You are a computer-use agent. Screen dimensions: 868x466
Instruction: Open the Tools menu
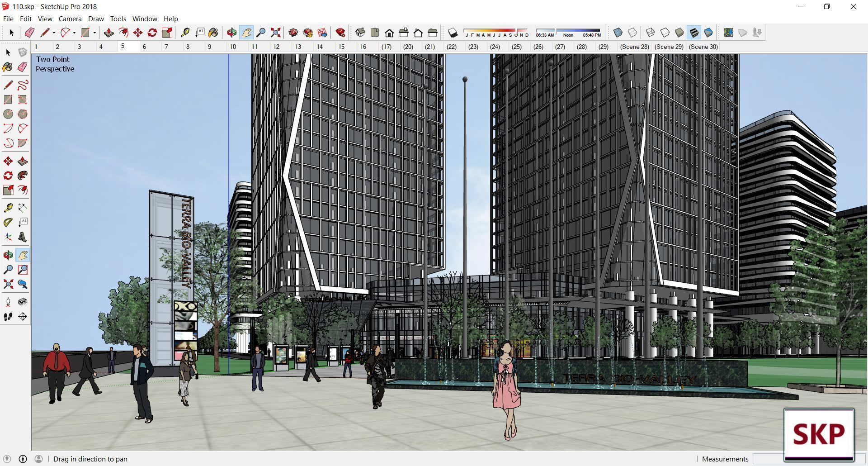(x=118, y=19)
